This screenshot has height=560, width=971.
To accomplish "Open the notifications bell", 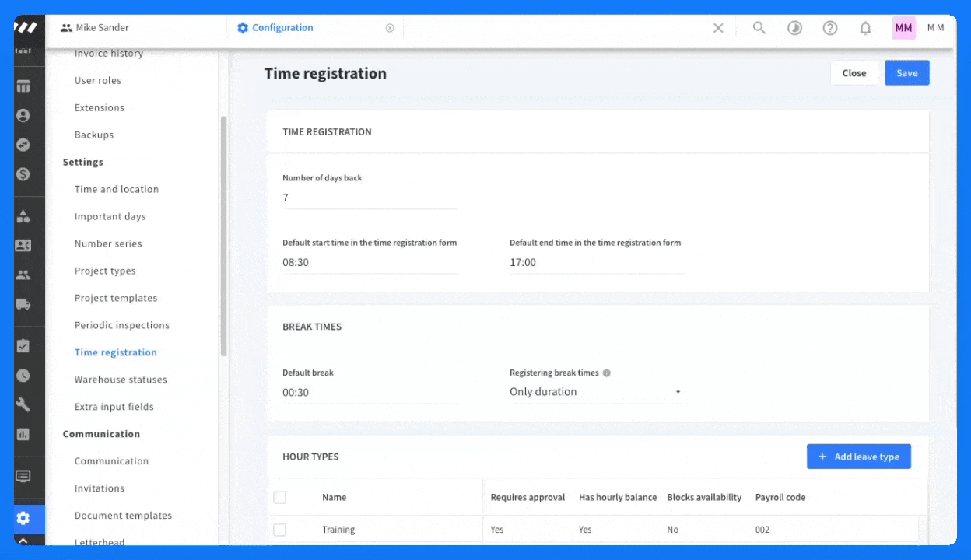I will point(865,28).
